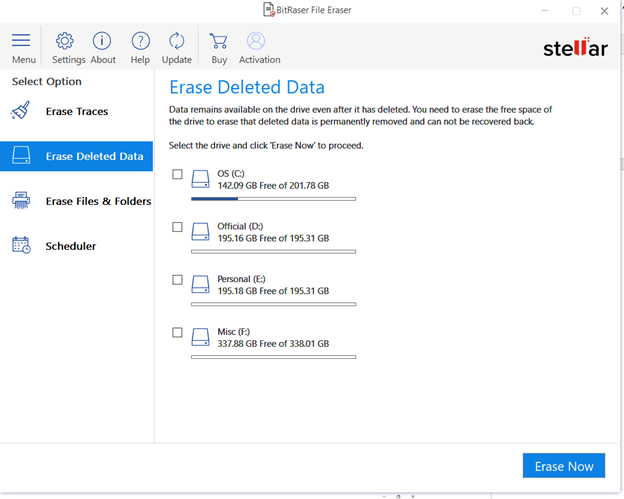Viewport: 624px width, 499px height.
Task: Click the Update refresh icon
Action: point(177,41)
